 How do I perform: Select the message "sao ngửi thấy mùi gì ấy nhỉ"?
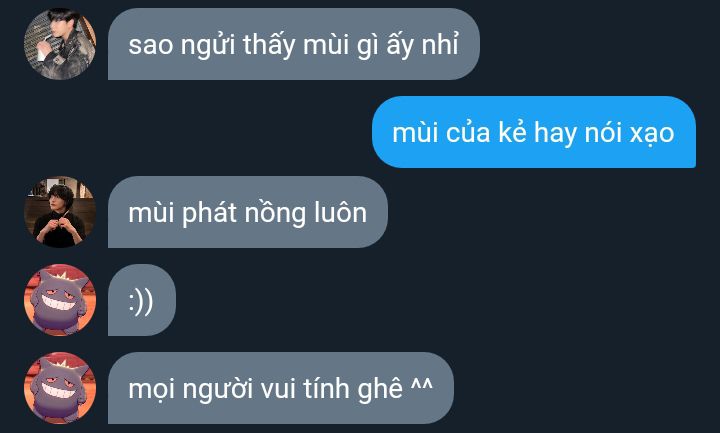coord(294,44)
